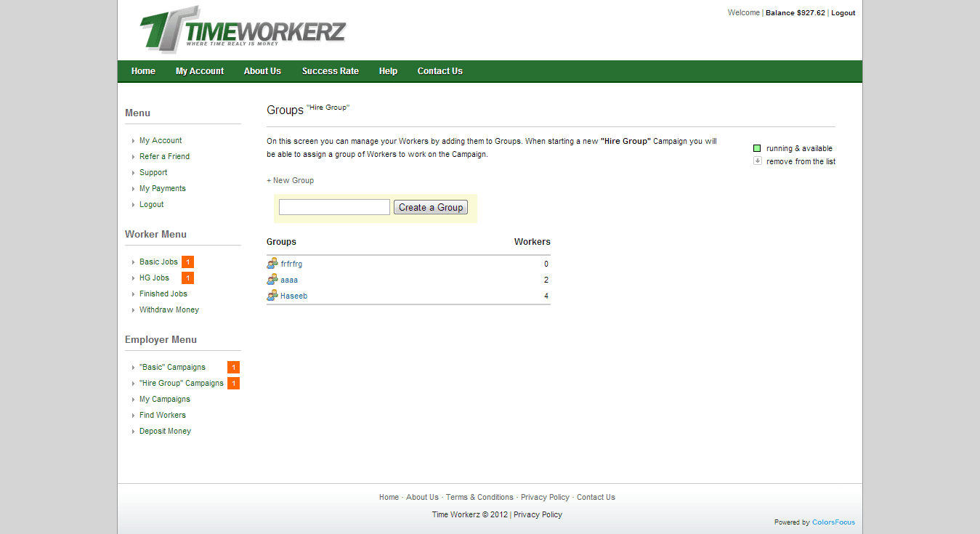Open the Haseeb group
The image size is (980, 534).
[293, 296]
